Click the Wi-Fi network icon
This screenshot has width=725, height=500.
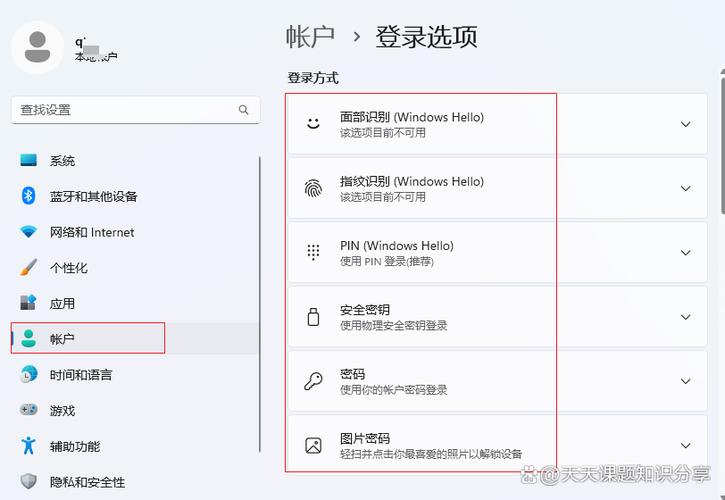point(28,231)
